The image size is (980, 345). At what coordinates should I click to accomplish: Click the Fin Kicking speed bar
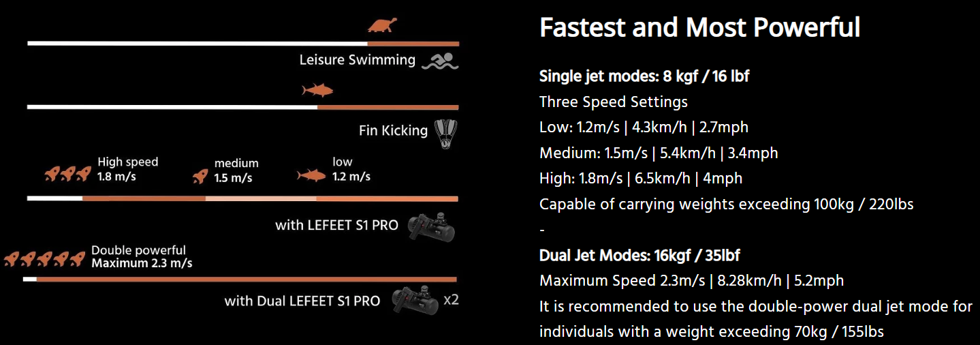point(243,107)
